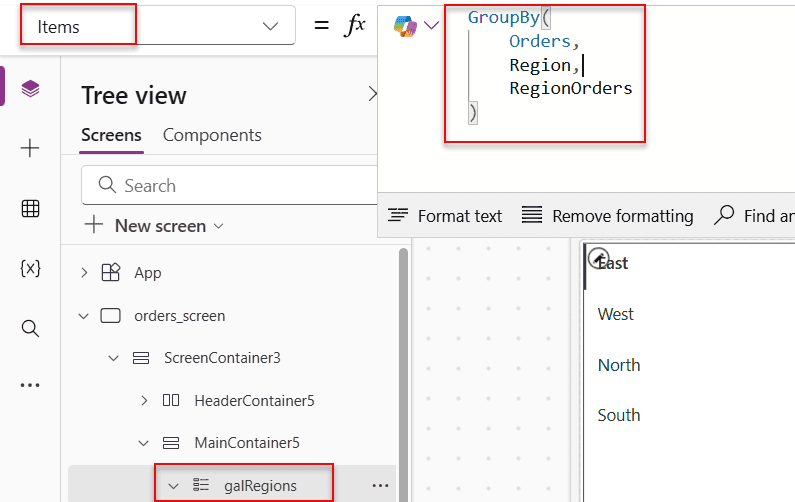Click the tree view scrollbar
The height and width of the screenshot is (502, 795).
click(x=403, y=374)
